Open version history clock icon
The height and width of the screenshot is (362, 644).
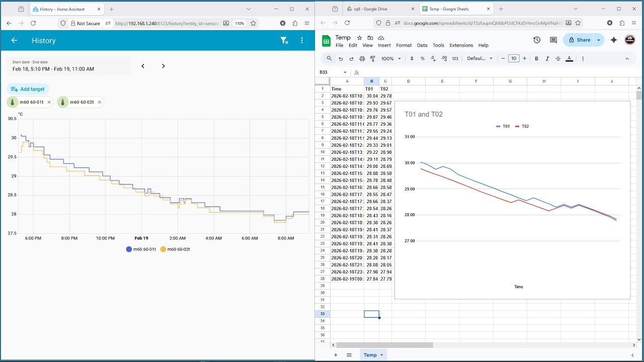coord(537,40)
